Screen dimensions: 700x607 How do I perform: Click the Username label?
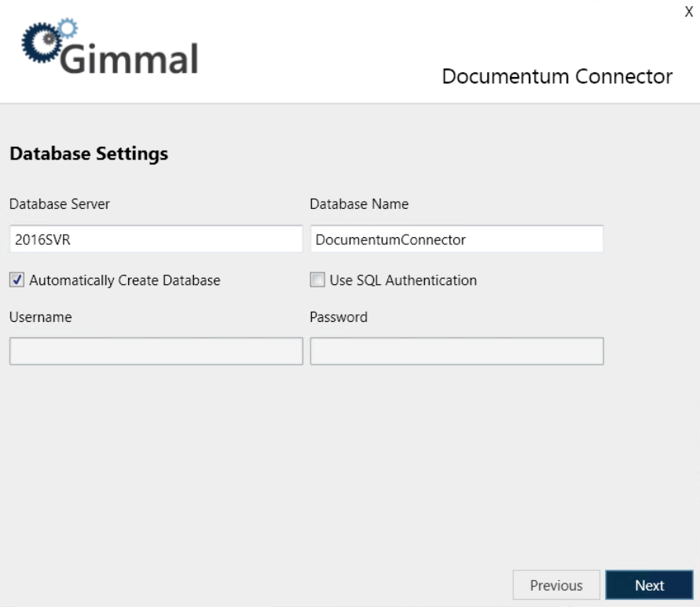(41, 317)
